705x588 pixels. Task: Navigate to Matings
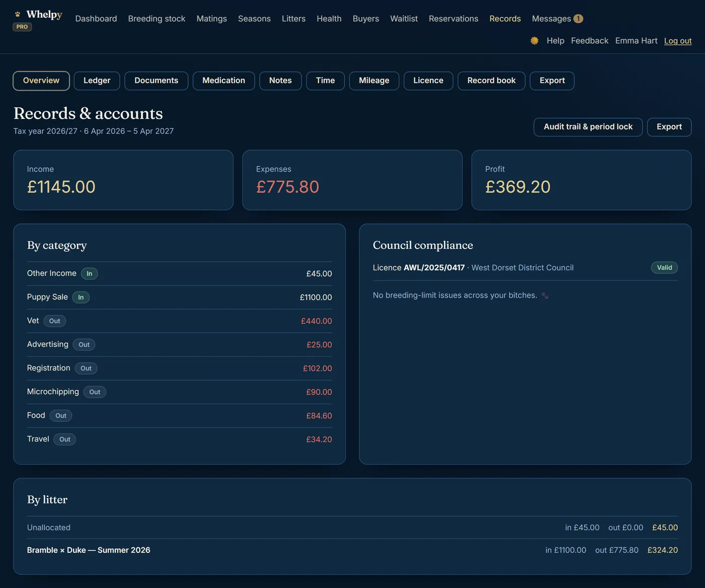click(211, 19)
